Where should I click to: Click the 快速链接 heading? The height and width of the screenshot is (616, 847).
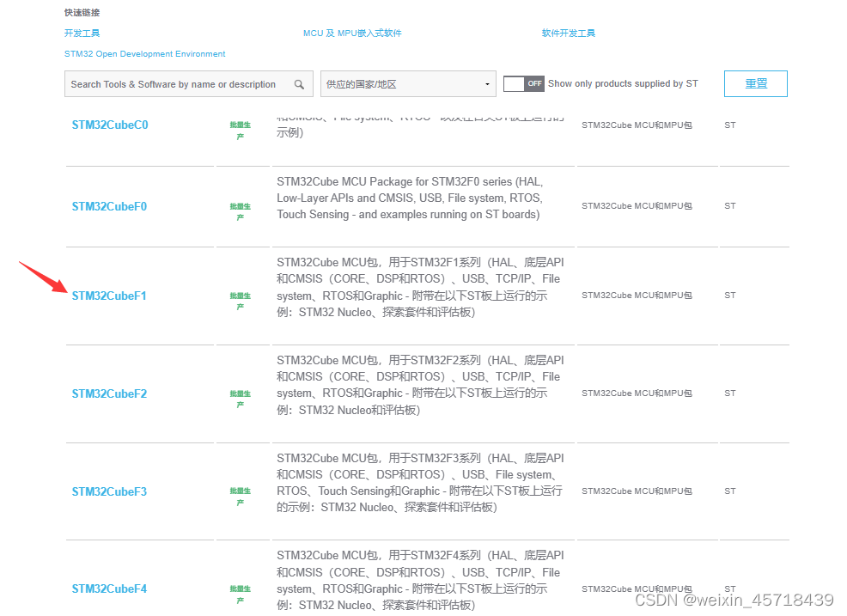[x=82, y=12]
